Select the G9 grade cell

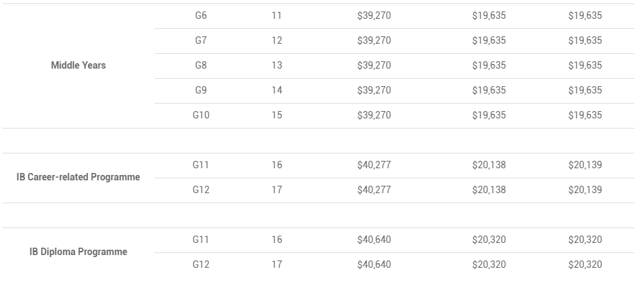coord(201,90)
